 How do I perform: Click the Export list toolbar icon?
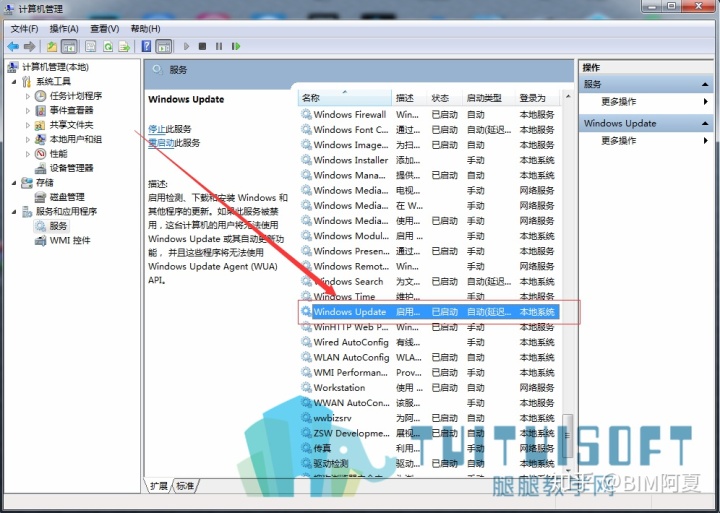(124, 46)
